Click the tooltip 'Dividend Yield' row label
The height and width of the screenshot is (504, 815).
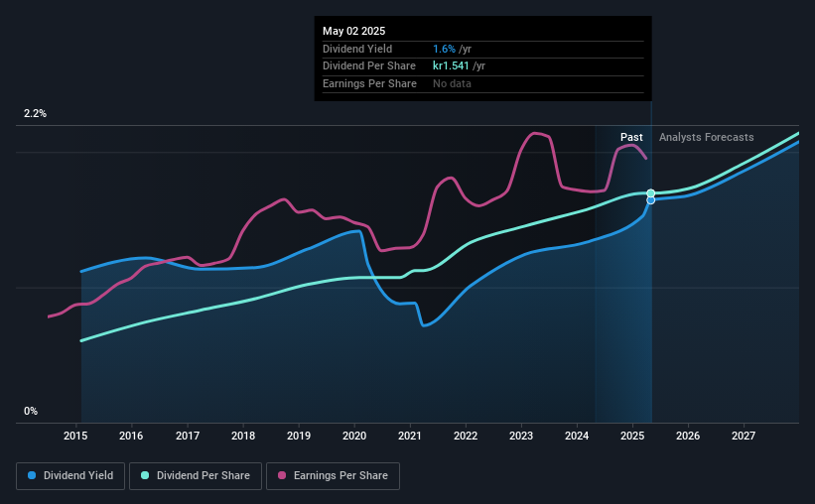[357, 49]
